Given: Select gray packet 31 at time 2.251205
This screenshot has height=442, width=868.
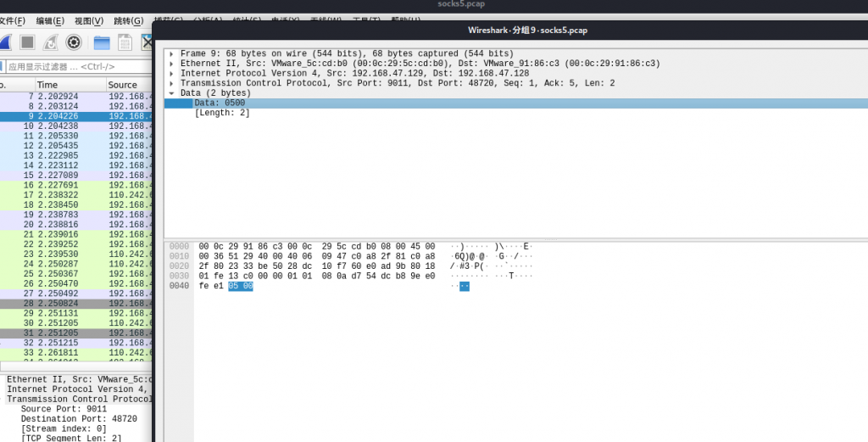Looking at the screenshot, I should (75, 333).
